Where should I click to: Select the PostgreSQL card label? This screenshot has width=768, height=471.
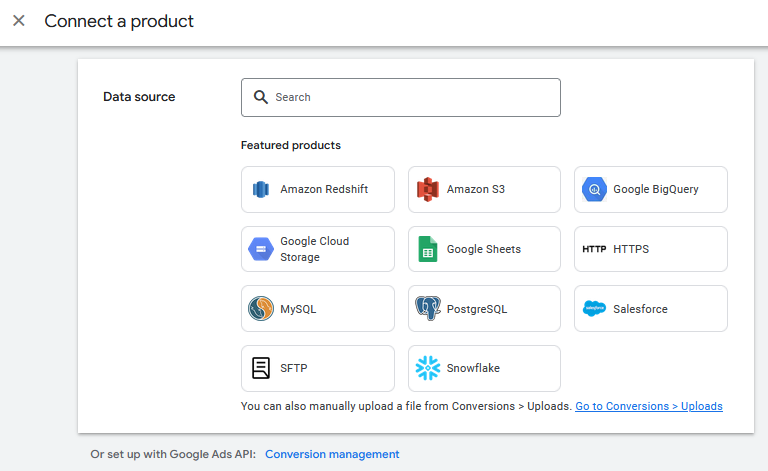tap(477, 309)
